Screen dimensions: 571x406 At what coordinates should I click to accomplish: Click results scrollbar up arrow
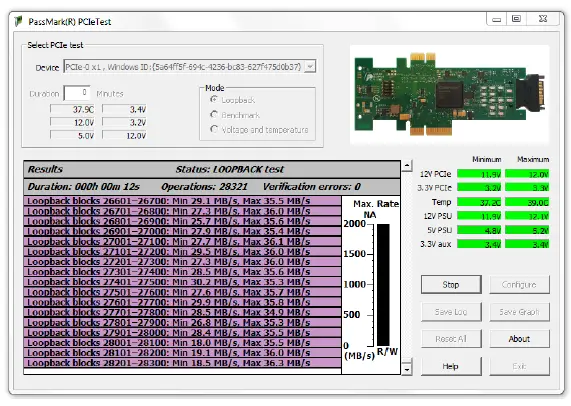click(x=407, y=166)
